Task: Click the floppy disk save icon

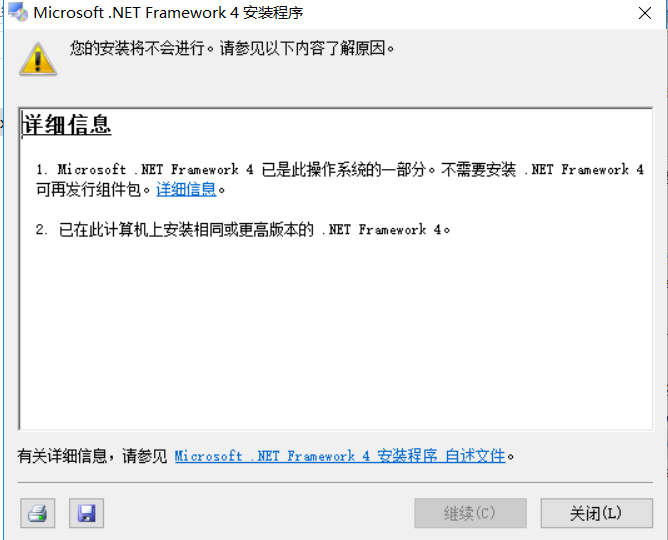Action: coord(86,513)
